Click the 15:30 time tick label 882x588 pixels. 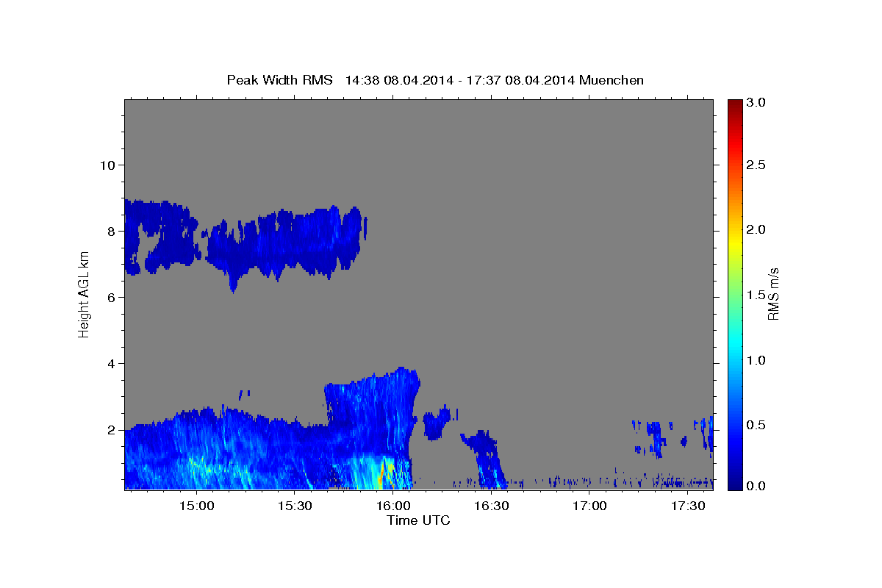pyautogui.click(x=295, y=506)
